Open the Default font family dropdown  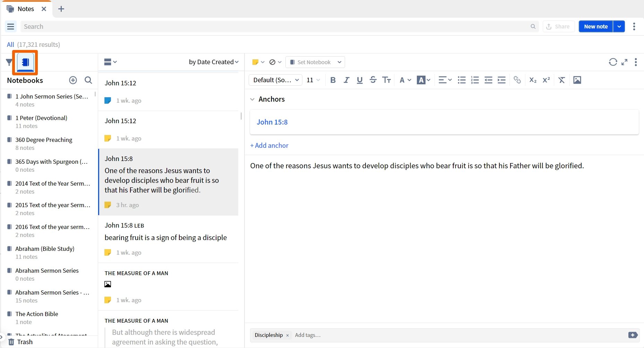click(x=276, y=80)
